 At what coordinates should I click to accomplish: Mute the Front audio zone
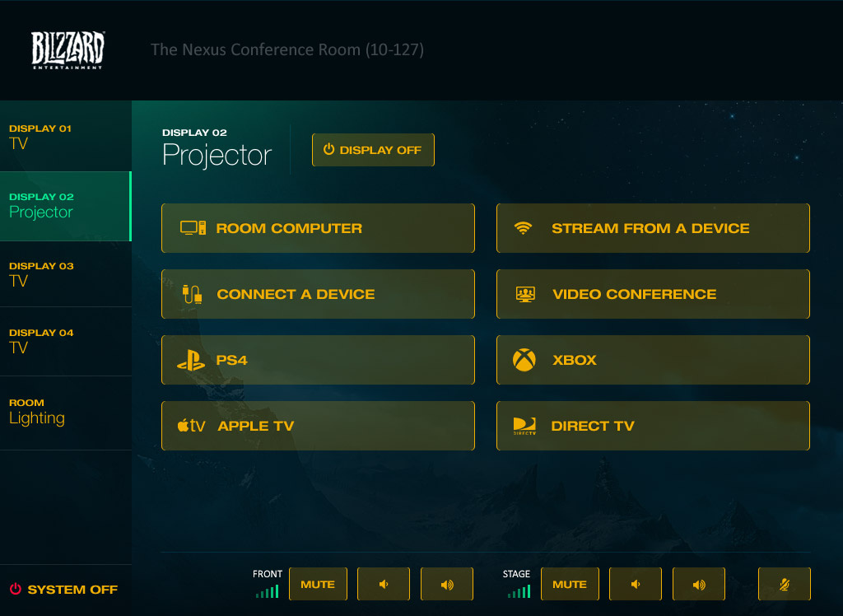pyautogui.click(x=318, y=584)
